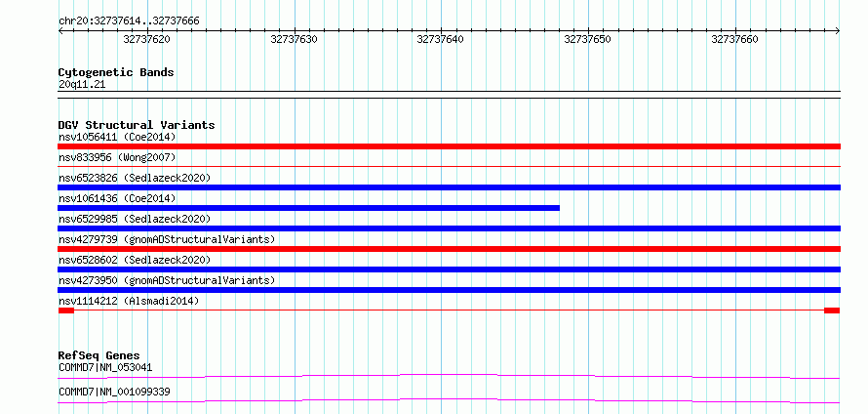Click the left arrow end of the ruler
868x414 pixels.
(x=60, y=31)
